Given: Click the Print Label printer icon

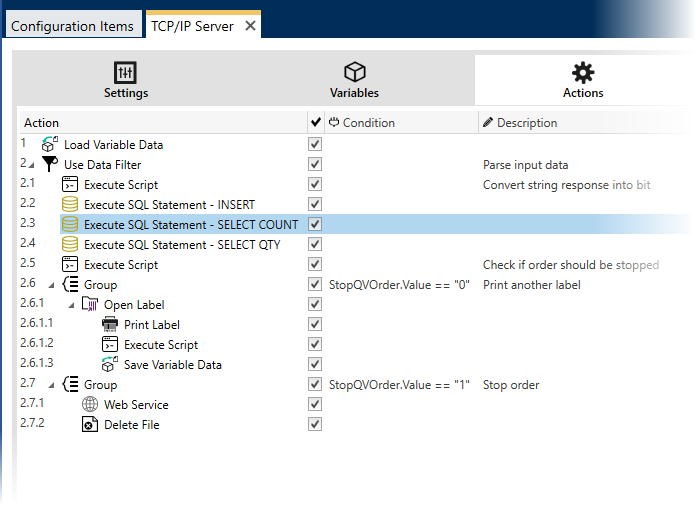Looking at the screenshot, I should [x=110, y=325].
